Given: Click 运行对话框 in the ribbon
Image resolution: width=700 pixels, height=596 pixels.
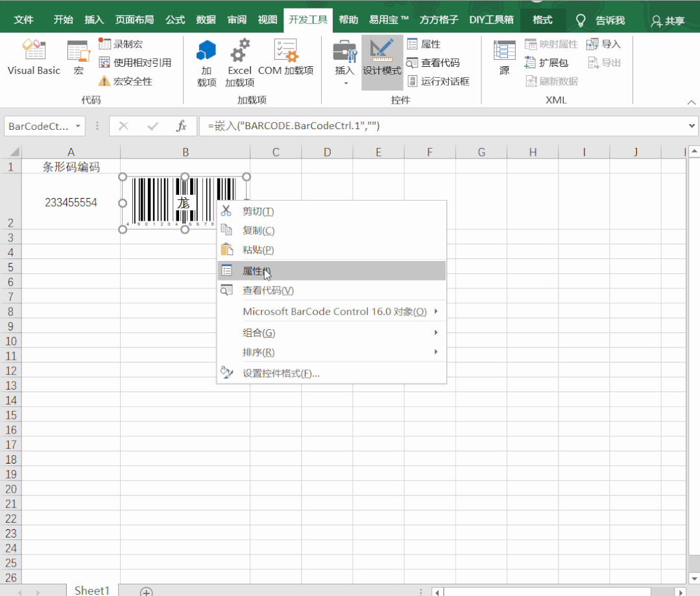Looking at the screenshot, I should coord(438,81).
